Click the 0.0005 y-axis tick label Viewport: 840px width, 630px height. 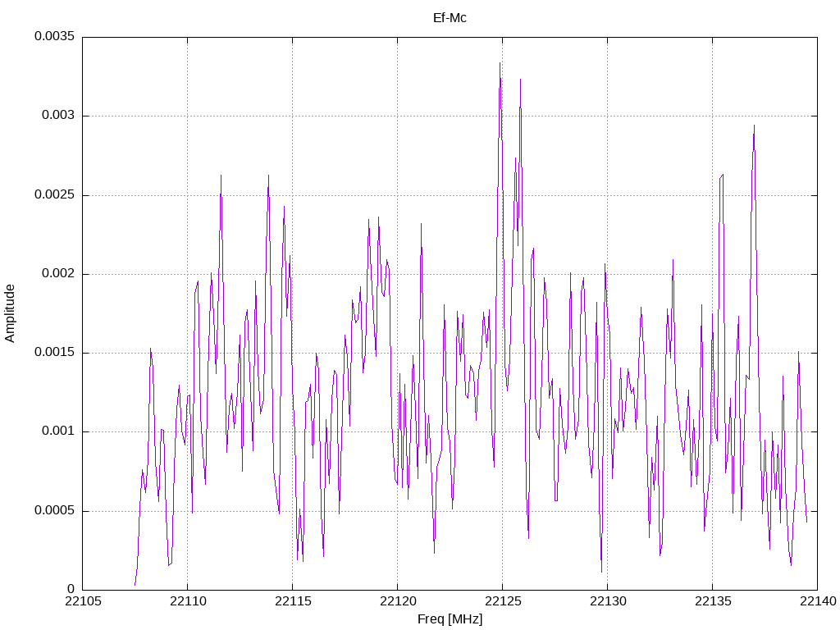click(x=55, y=510)
